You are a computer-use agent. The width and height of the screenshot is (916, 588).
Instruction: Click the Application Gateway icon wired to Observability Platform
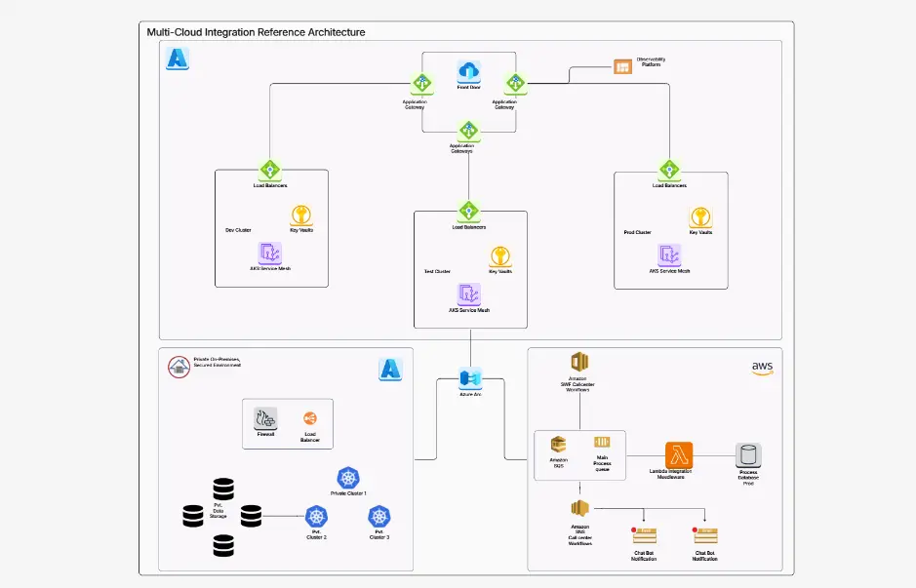coord(515,84)
